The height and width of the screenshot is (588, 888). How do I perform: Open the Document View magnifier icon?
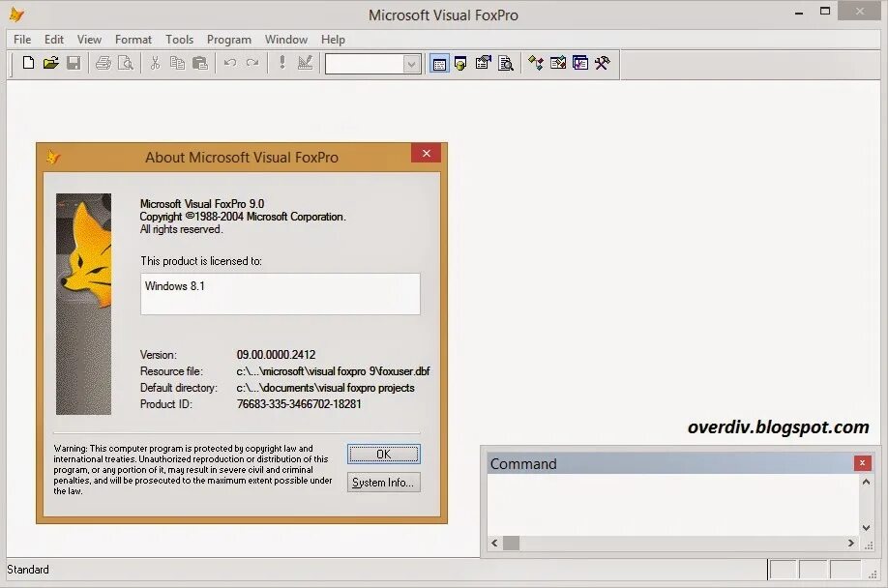505,64
